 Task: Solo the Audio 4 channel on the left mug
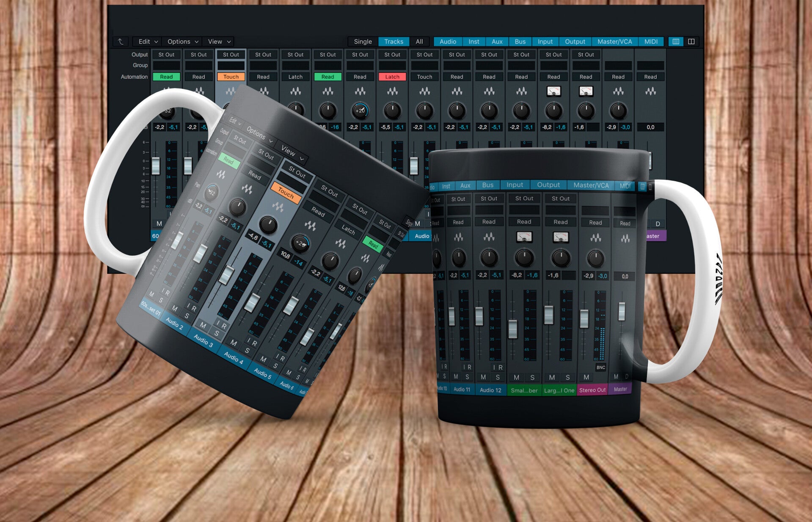point(247,351)
